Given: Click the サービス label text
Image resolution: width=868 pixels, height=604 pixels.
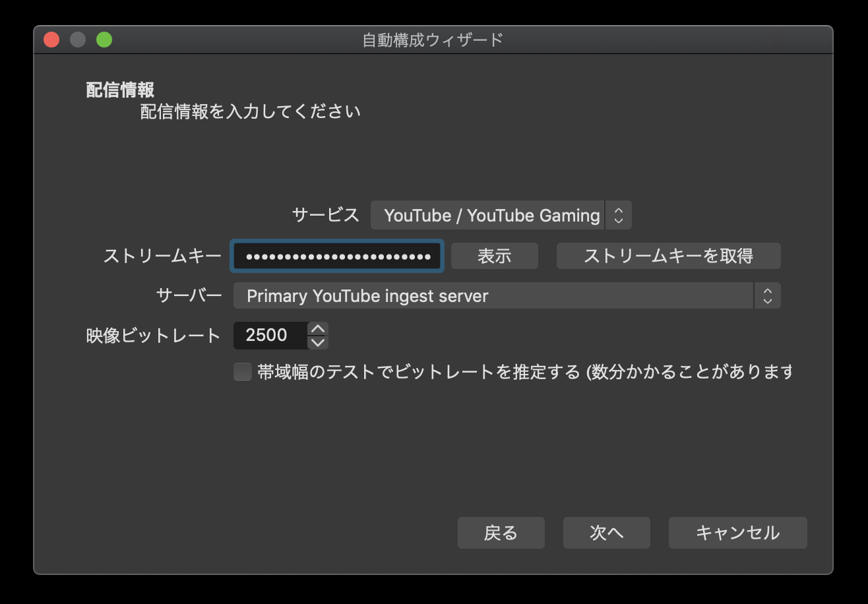Looking at the screenshot, I should 326,215.
